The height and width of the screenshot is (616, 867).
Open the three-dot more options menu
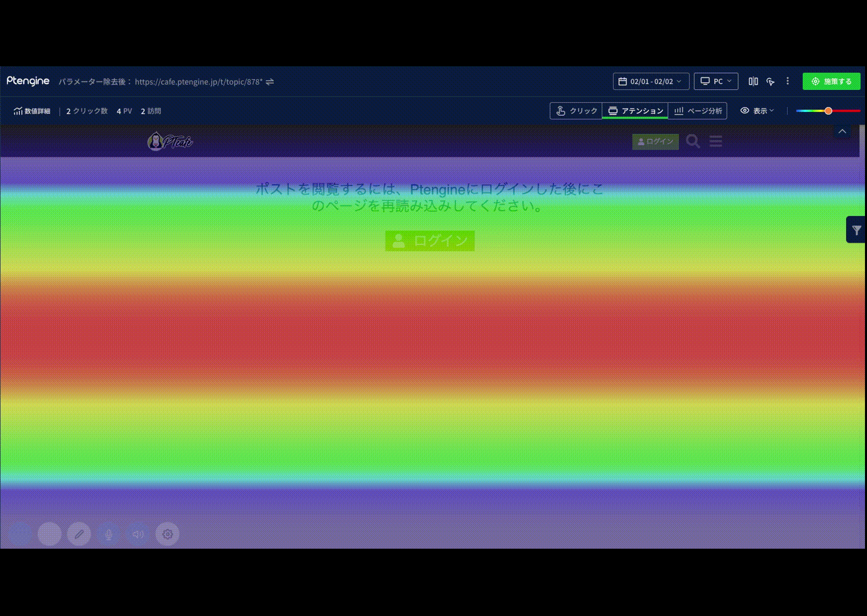787,81
